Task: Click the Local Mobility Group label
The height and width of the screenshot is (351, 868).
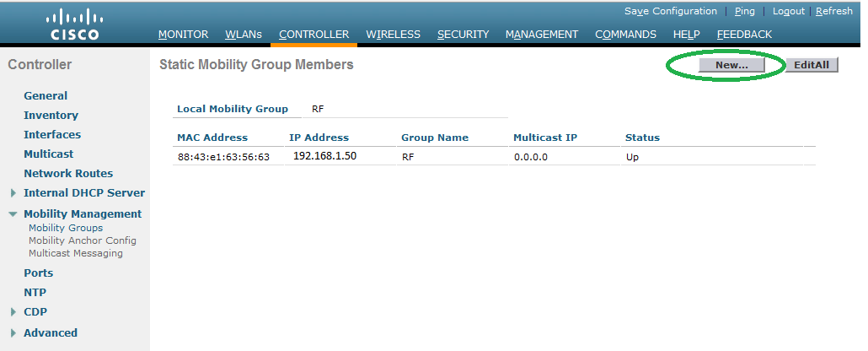Action: [233, 109]
